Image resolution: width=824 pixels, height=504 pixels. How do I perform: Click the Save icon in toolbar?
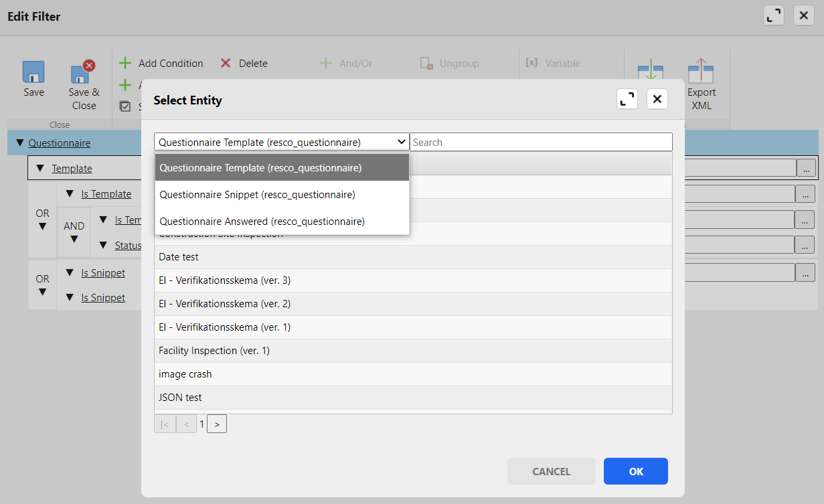[x=33, y=72]
